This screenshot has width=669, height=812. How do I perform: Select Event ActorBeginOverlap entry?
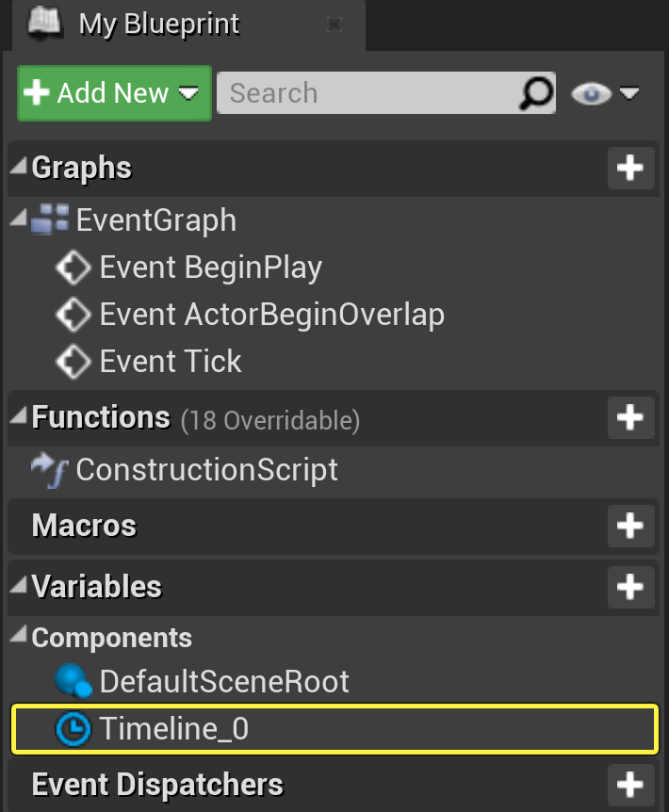click(271, 315)
